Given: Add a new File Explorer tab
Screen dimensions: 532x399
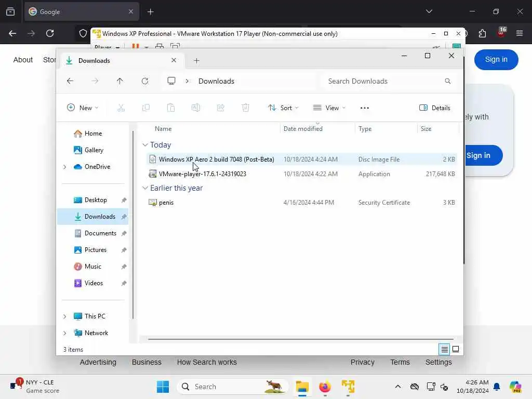Looking at the screenshot, I should pos(196,61).
